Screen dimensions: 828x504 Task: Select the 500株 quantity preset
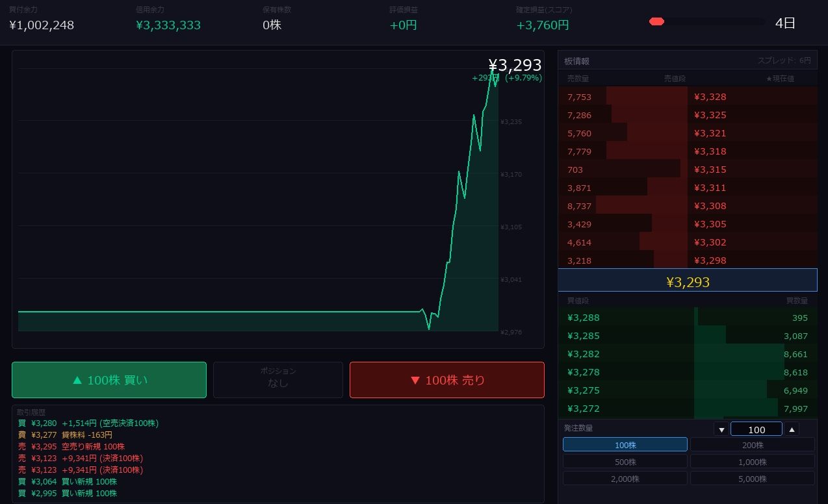[x=625, y=462]
